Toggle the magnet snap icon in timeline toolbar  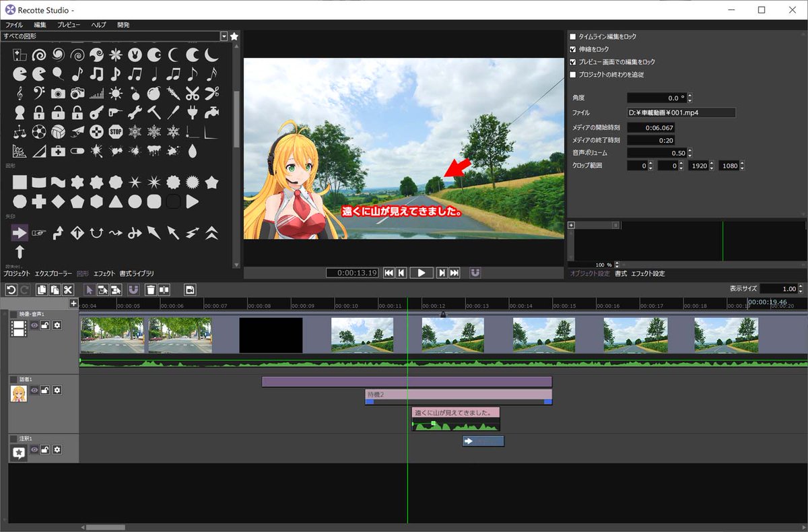point(133,290)
